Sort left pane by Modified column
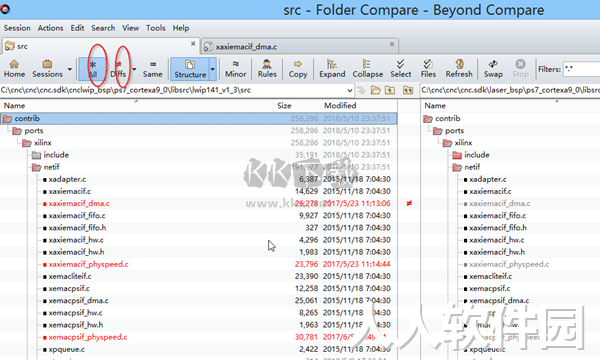Screen dimensions: 600x360 (x=359, y=106)
